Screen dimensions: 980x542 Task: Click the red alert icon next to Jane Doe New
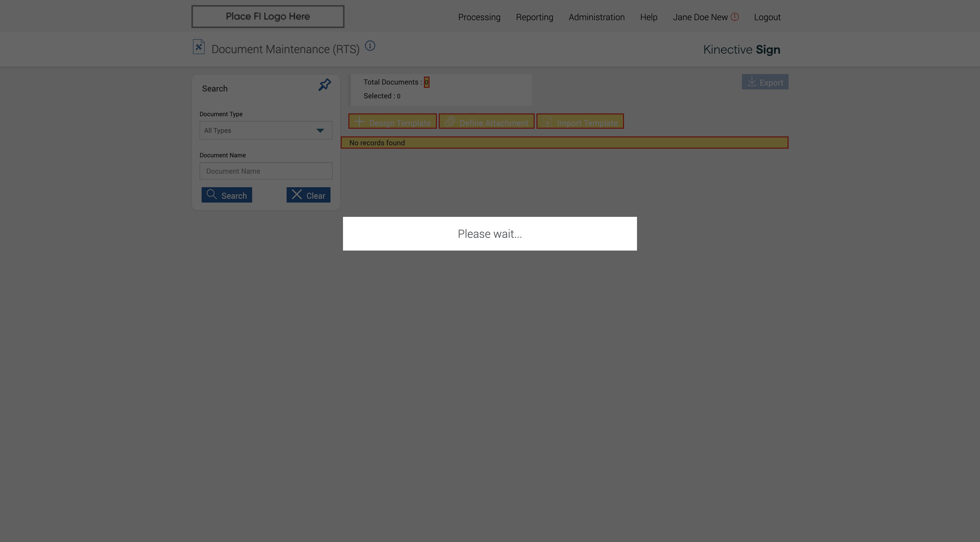[x=735, y=17]
